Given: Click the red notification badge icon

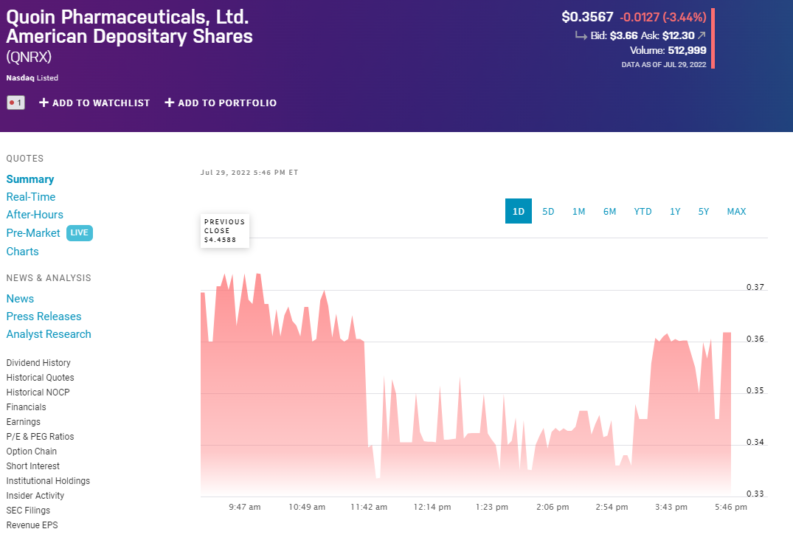Looking at the screenshot, I should pos(16,103).
